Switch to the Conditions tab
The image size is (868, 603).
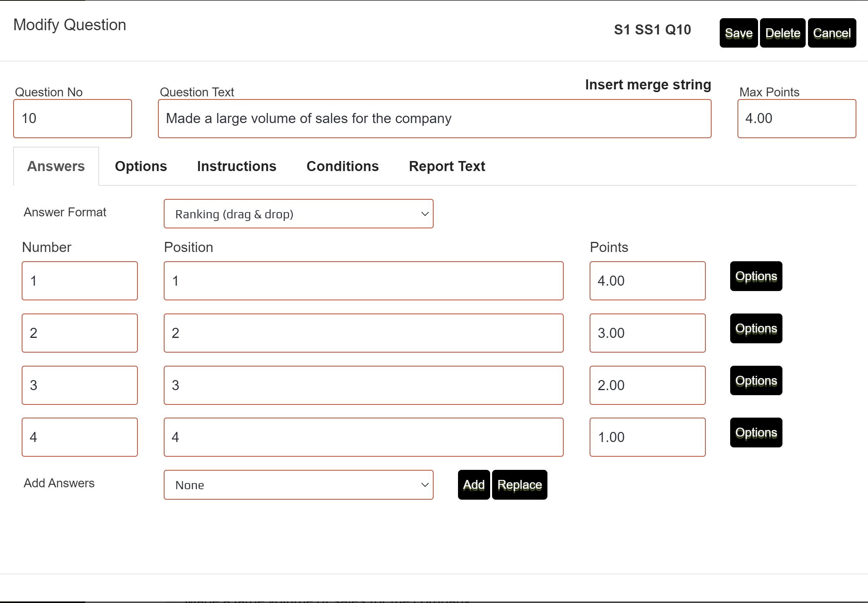pos(342,166)
